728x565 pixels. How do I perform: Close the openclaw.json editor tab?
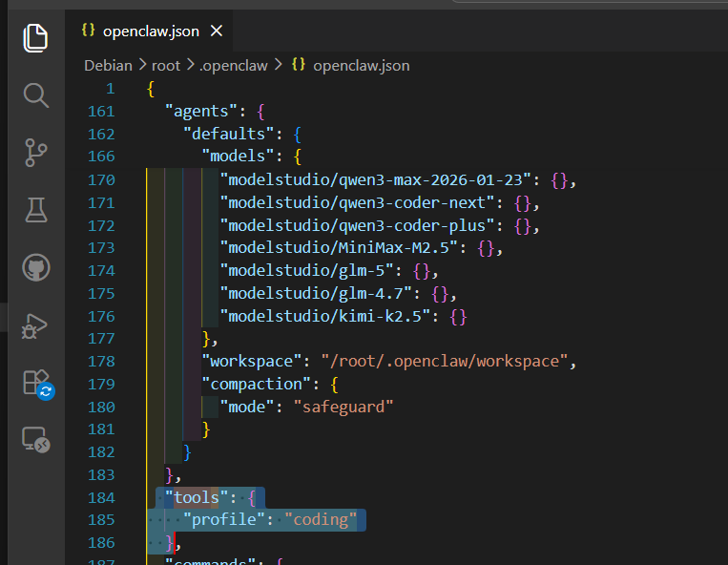[217, 31]
